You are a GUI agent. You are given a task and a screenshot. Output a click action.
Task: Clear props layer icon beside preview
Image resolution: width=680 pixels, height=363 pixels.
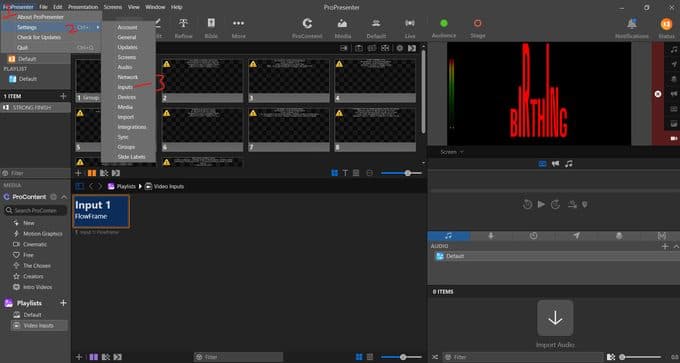(673, 79)
